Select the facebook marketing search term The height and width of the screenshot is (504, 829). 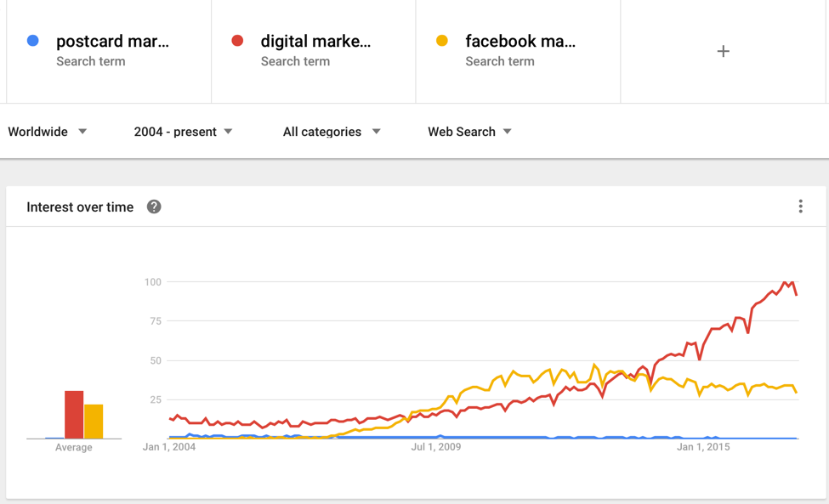coord(520,42)
